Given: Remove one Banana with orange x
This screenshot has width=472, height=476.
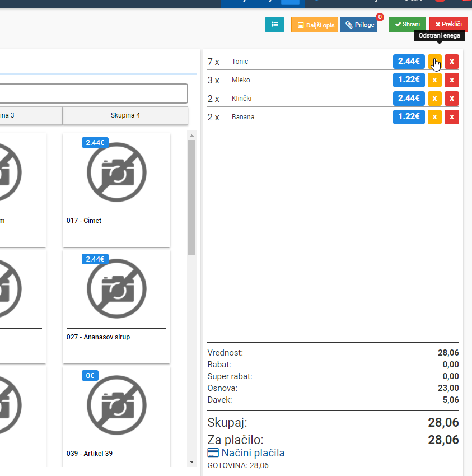Looking at the screenshot, I should pyautogui.click(x=434, y=117).
